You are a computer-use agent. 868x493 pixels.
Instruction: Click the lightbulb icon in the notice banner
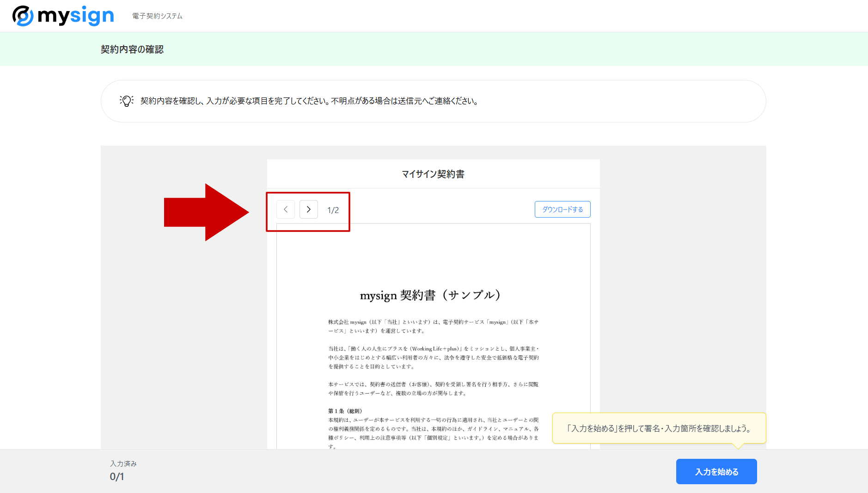126,101
